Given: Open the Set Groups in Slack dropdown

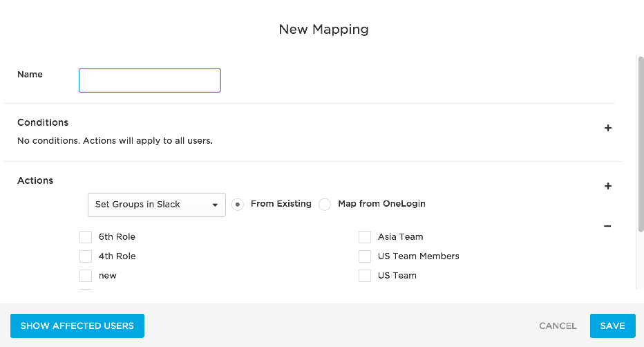Looking at the screenshot, I should click(156, 205).
